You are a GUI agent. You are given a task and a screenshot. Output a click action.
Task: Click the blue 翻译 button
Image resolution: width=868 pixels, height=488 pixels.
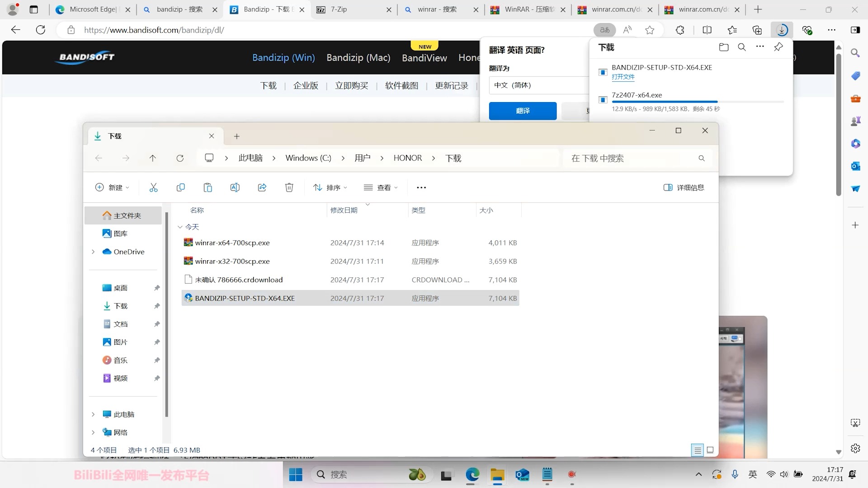click(523, 111)
